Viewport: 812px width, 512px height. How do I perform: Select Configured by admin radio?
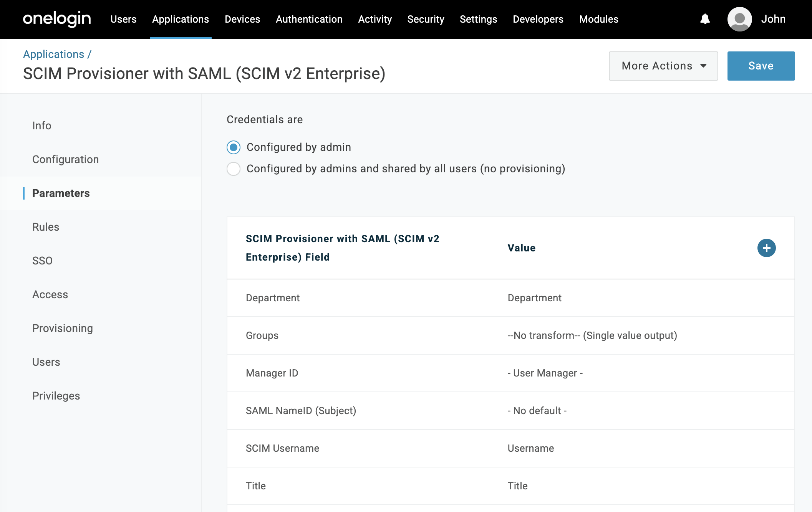click(234, 147)
